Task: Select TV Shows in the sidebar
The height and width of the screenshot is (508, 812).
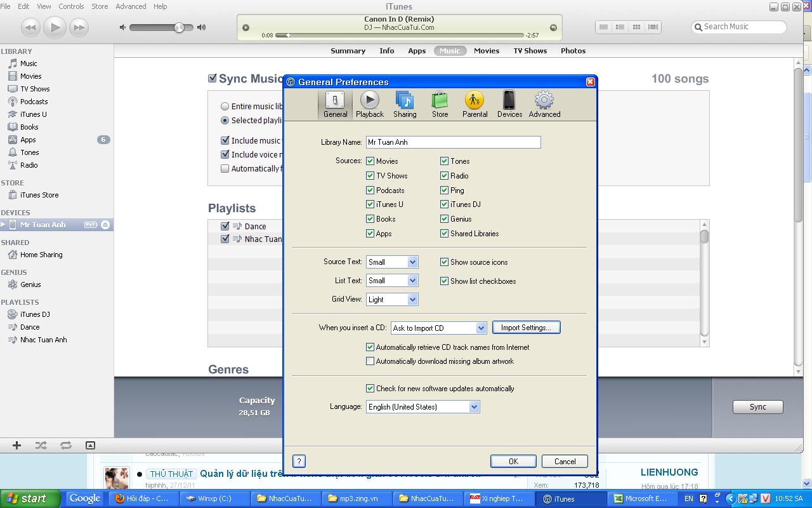Action: point(35,89)
